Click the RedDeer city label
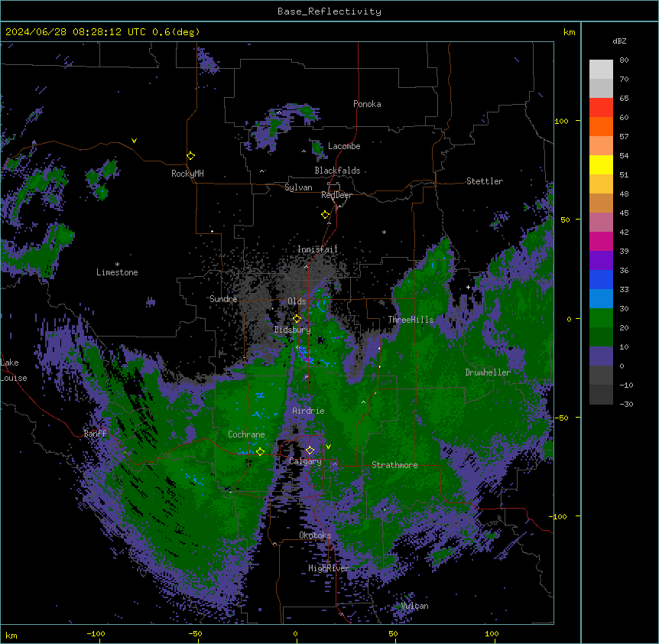 (x=336, y=195)
